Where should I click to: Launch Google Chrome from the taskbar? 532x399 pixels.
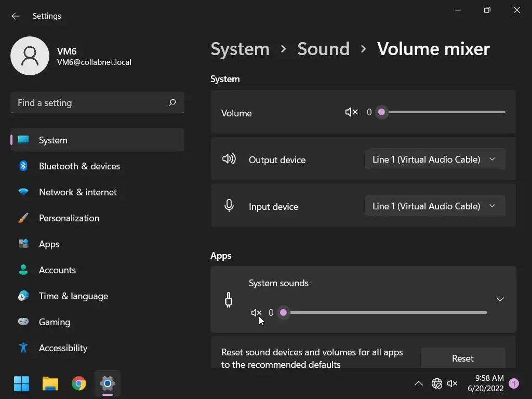coord(79,384)
